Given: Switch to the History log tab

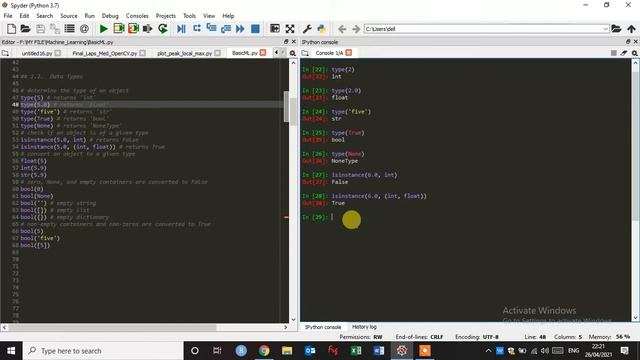Looking at the screenshot, I should tap(364, 327).
